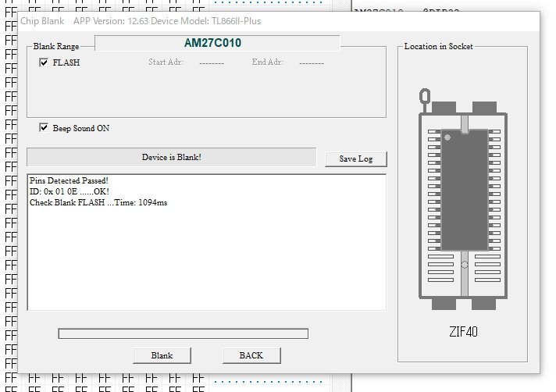Click the pin 1 dot on chip

(x=447, y=138)
